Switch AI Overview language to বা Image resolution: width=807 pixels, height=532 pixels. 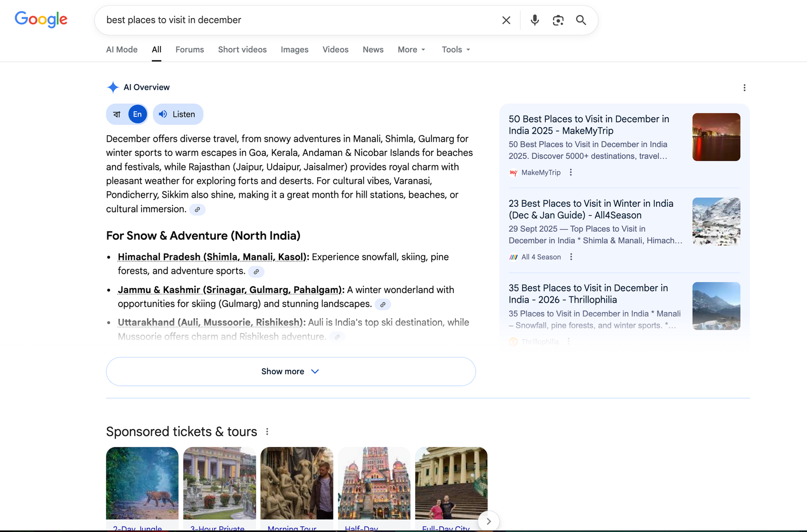117,114
